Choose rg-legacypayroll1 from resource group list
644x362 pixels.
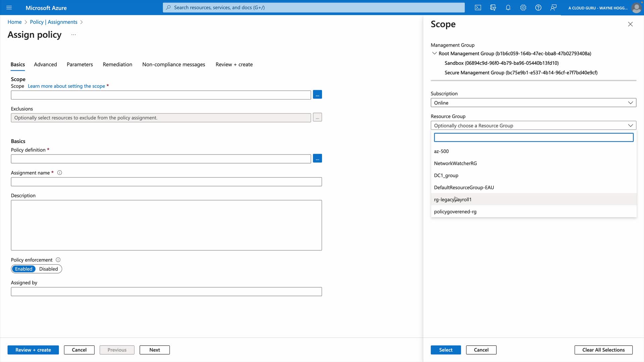[453, 199]
